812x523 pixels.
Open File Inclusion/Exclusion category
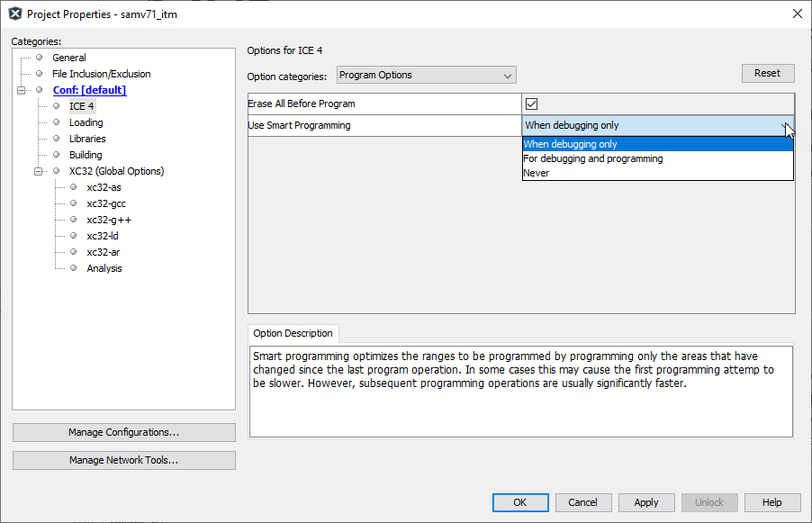[101, 74]
